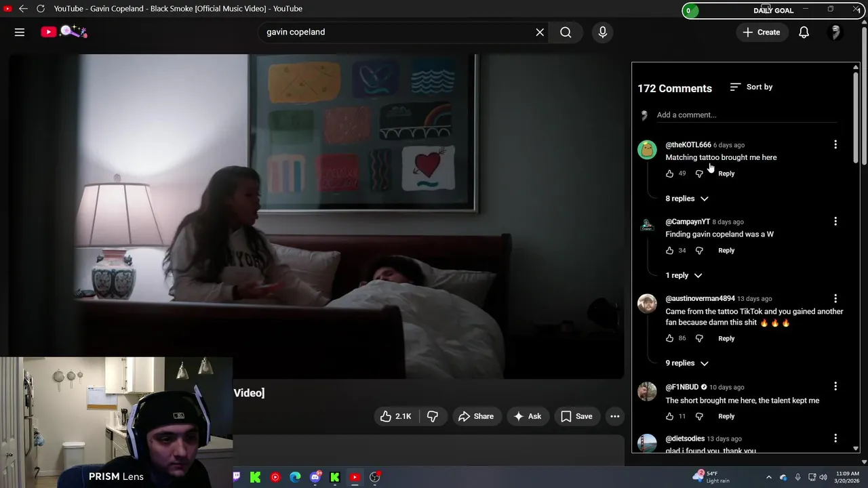Viewport: 868px width, 488px height.
Task: Click comments panel scrollbar thumb
Action: coord(856,117)
